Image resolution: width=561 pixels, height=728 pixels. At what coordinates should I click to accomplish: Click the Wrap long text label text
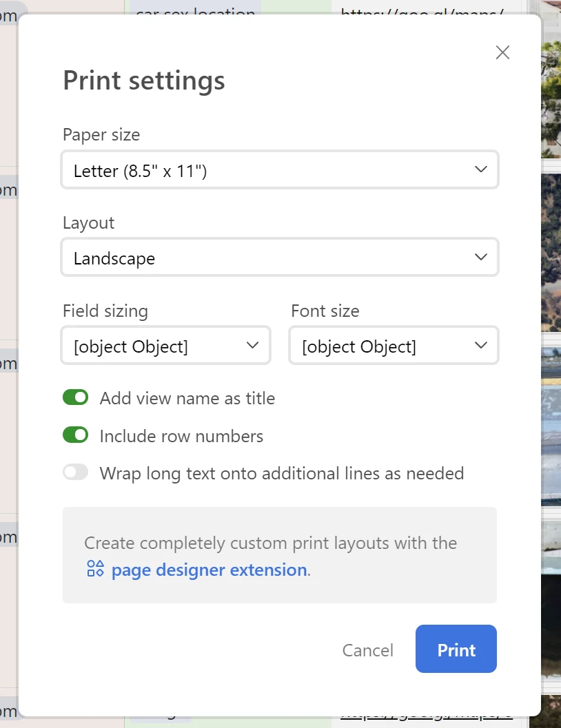281,473
